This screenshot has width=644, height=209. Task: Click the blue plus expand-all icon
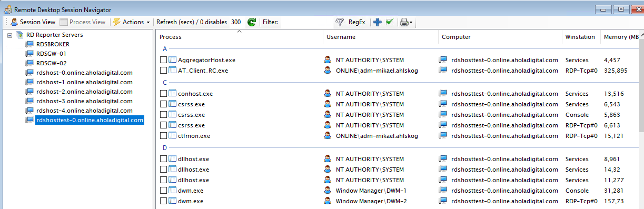(377, 22)
